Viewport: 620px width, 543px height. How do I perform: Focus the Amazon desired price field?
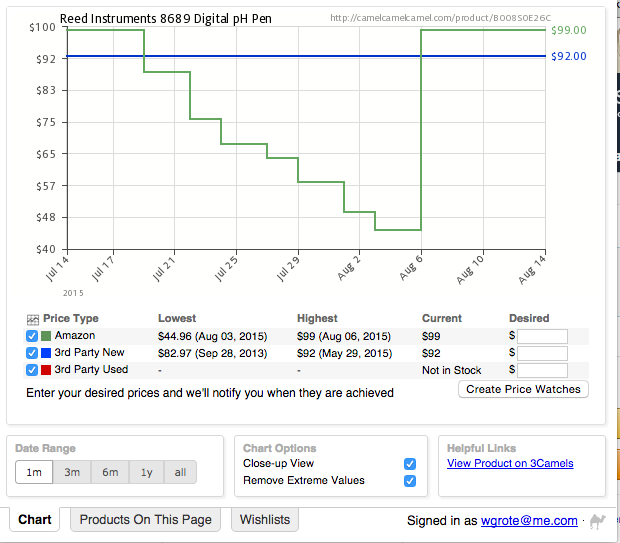[542, 337]
